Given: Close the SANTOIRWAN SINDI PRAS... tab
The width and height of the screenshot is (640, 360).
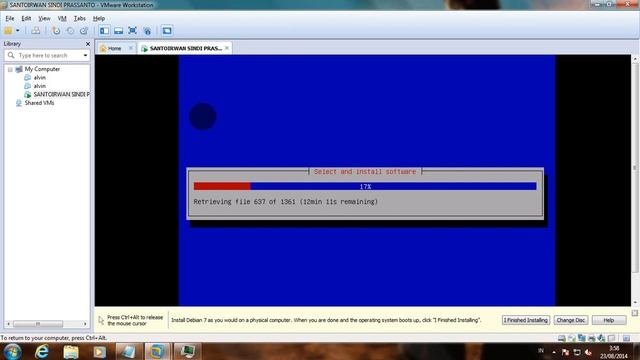Looking at the screenshot, I should click(x=227, y=48).
